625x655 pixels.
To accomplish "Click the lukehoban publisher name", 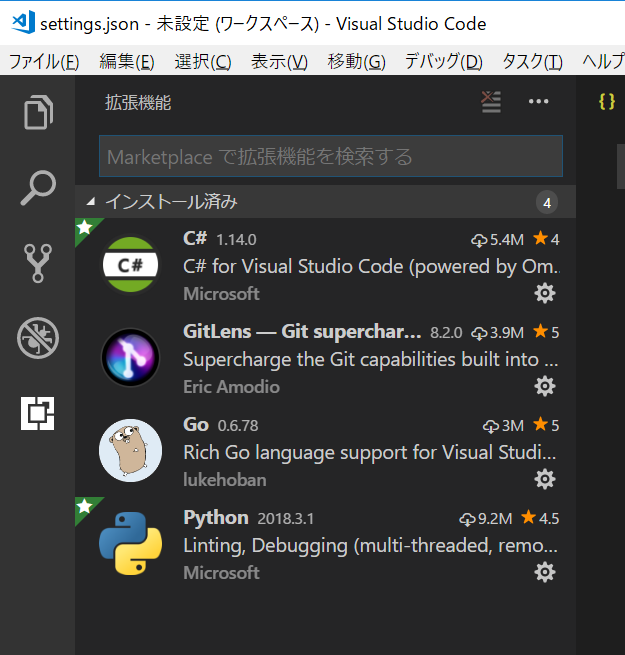I will 225,480.
